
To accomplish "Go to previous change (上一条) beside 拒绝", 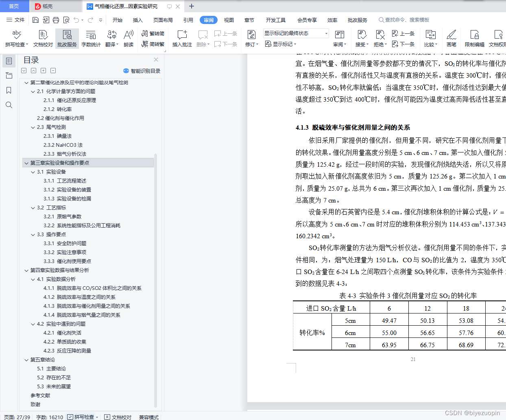I will (403, 34).
